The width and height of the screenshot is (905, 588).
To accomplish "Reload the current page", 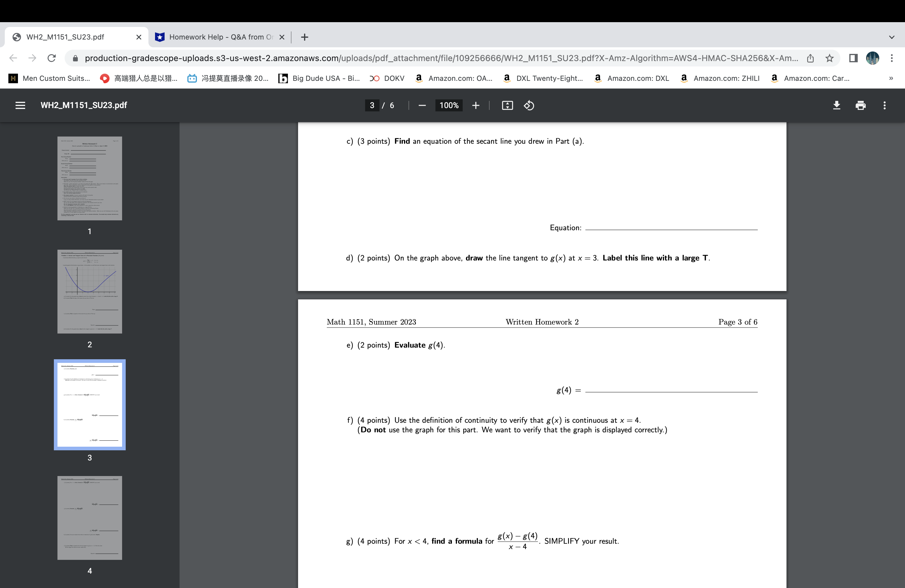I will (x=52, y=58).
